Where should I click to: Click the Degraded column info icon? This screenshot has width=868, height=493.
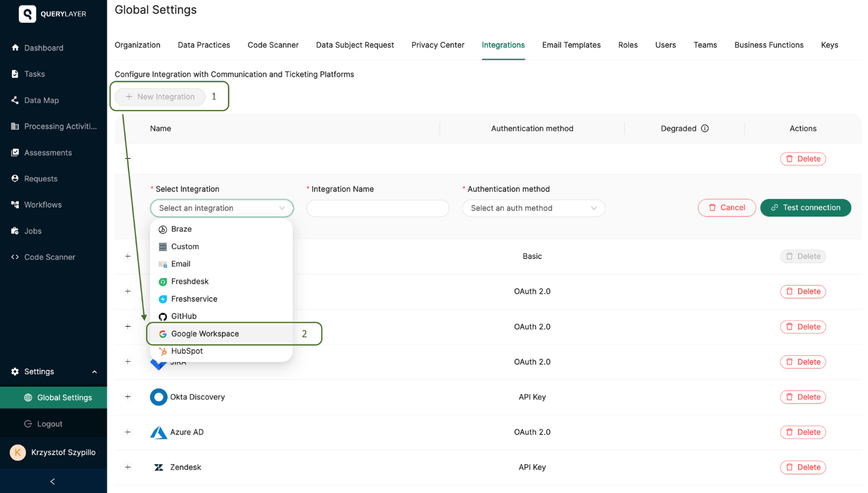click(x=704, y=128)
